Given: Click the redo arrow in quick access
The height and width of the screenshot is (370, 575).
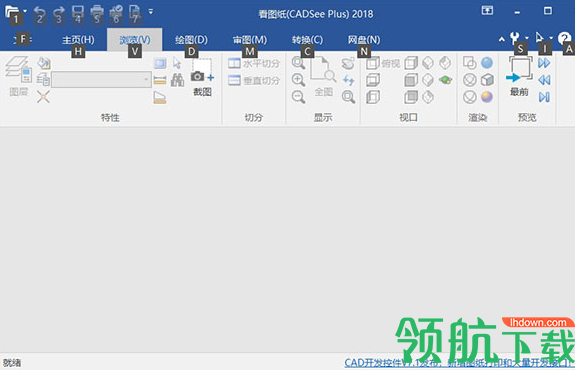Looking at the screenshot, I should 58,13.
